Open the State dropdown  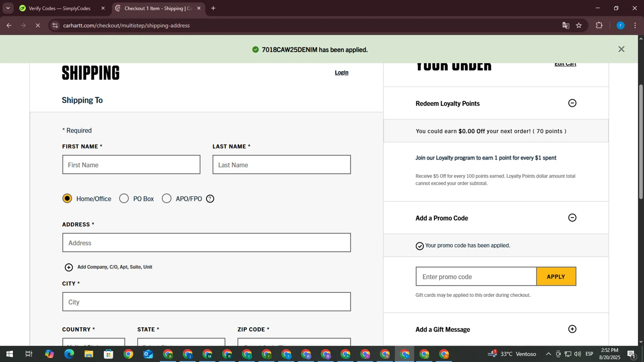coord(181,342)
